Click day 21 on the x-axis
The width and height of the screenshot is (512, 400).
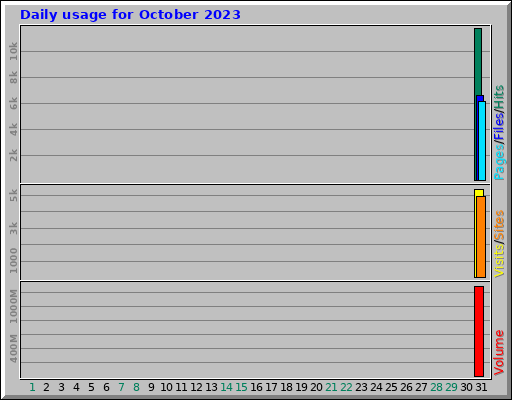click(x=331, y=387)
